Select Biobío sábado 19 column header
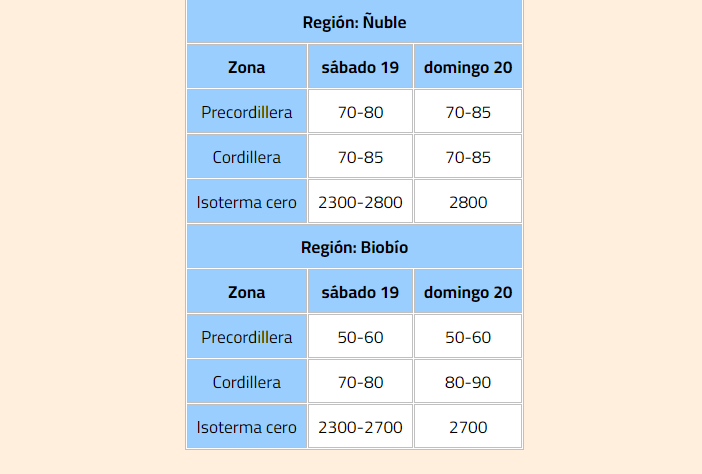 pos(360,292)
